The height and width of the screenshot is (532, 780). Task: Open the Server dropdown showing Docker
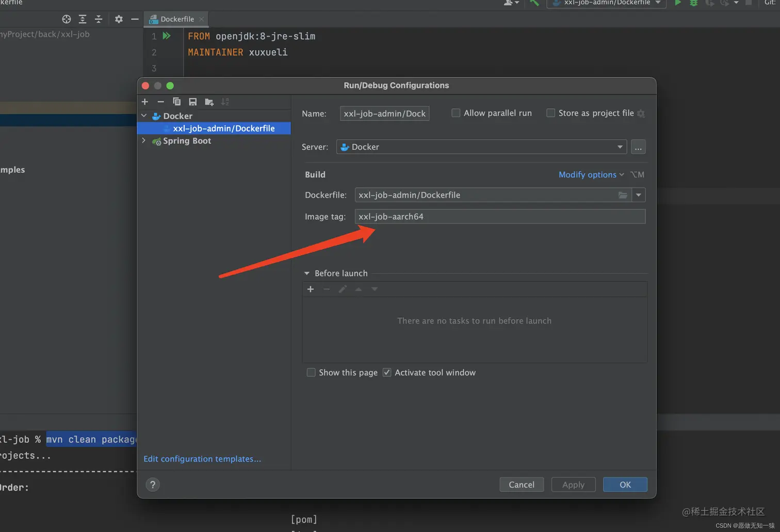(481, 147)
